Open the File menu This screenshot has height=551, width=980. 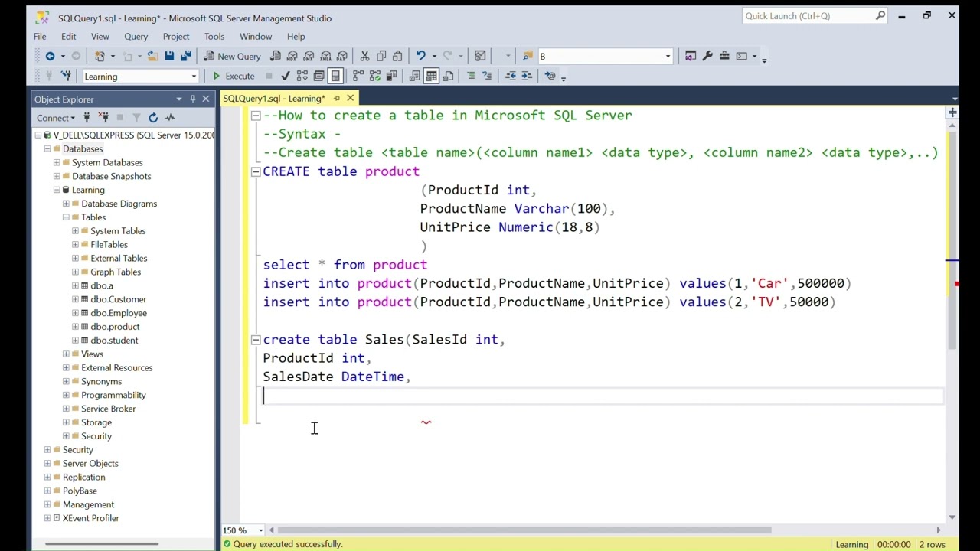40,36
